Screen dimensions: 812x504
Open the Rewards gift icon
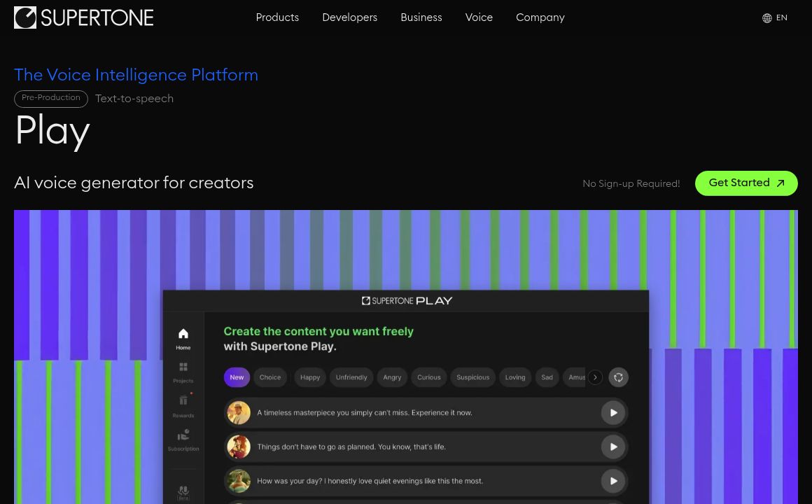(x=183, y=401)
